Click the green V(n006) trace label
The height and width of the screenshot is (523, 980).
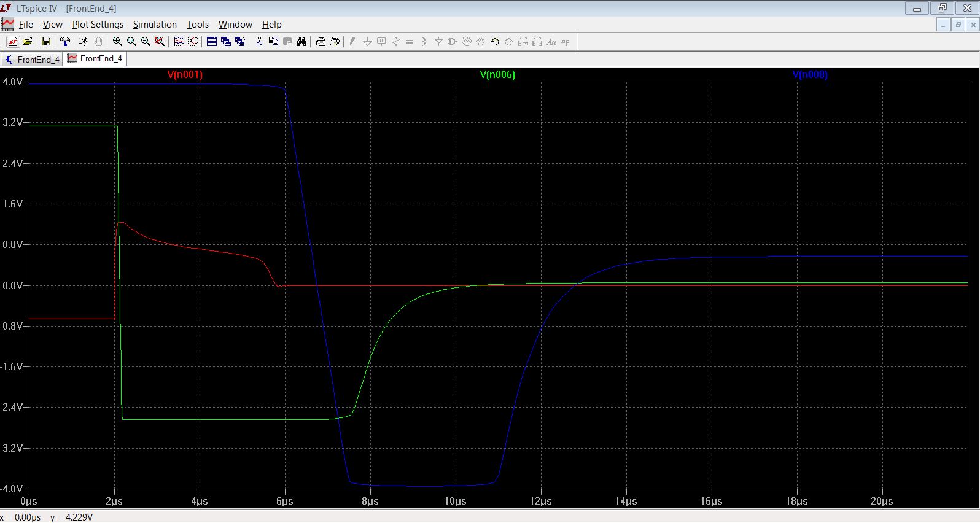click(x=497, y=75)
